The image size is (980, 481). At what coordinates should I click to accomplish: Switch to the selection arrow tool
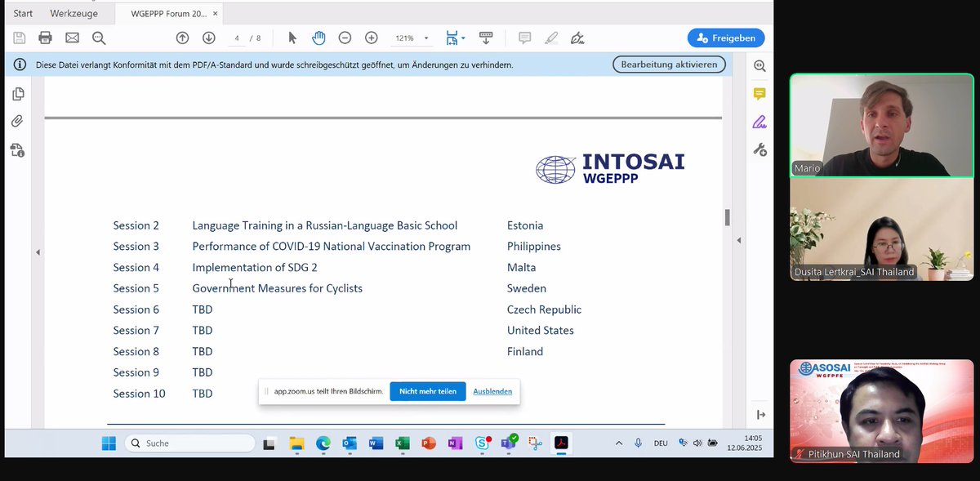[291, 38]
